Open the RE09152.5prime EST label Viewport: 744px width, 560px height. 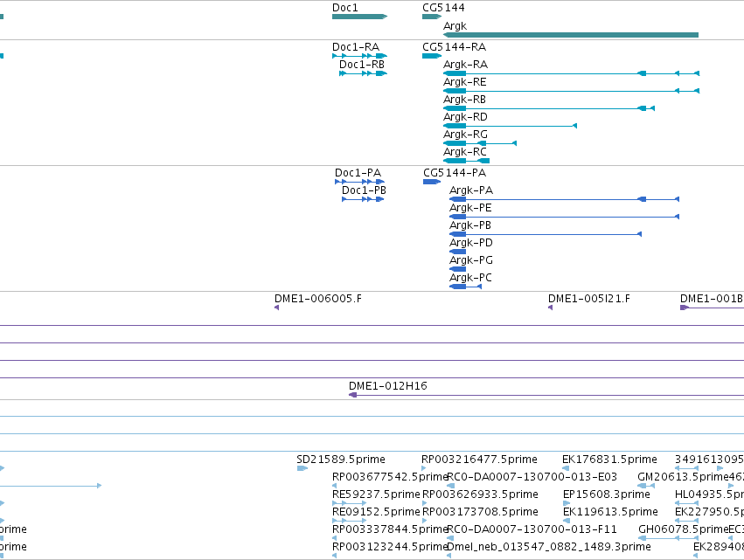pyautogui.click(x=376, y=512)
